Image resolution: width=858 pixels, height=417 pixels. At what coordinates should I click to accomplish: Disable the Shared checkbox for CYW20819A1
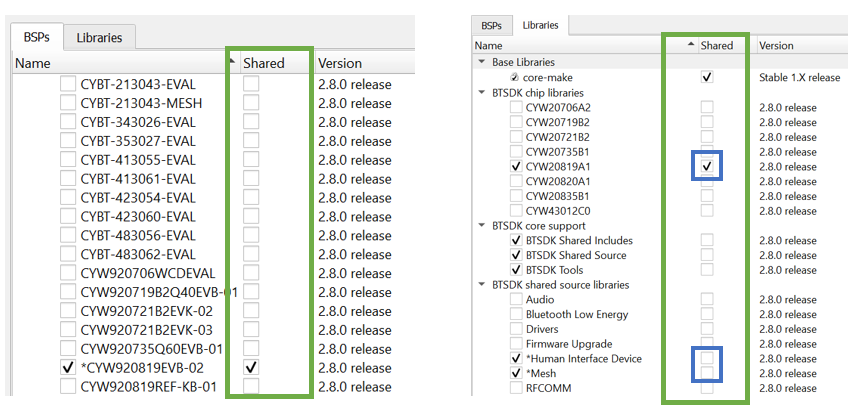click(707, 166)
